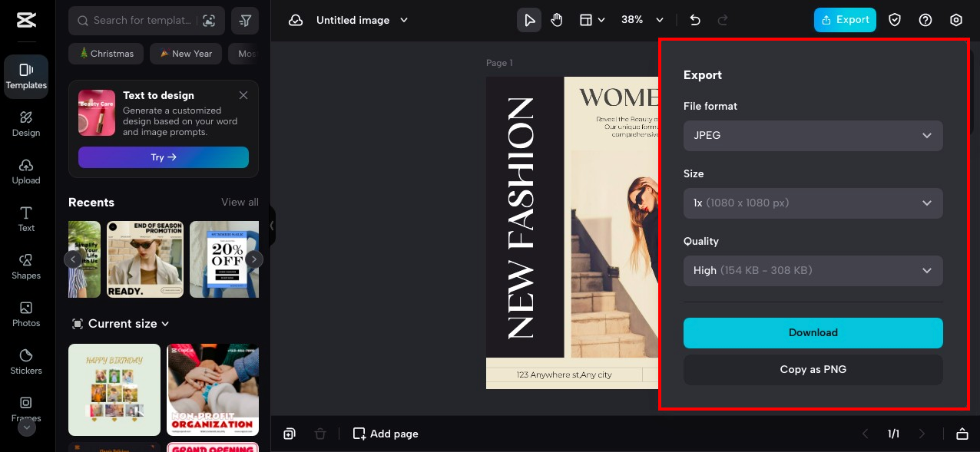Viewport: 980px width, 452px height.
Task: Go to previous page arrow
Action: (x=866, y=434)
